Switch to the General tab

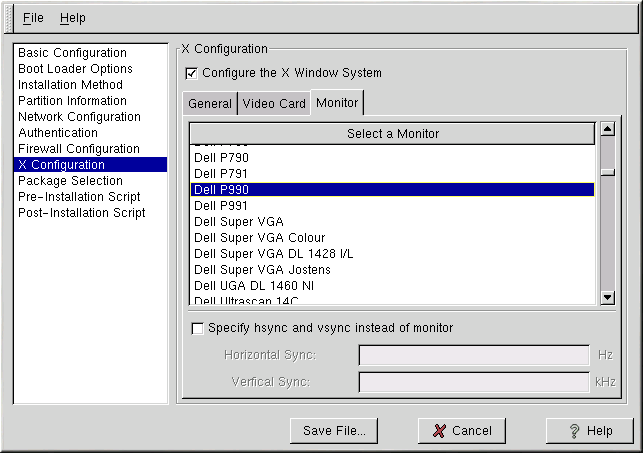click(210, 104)
